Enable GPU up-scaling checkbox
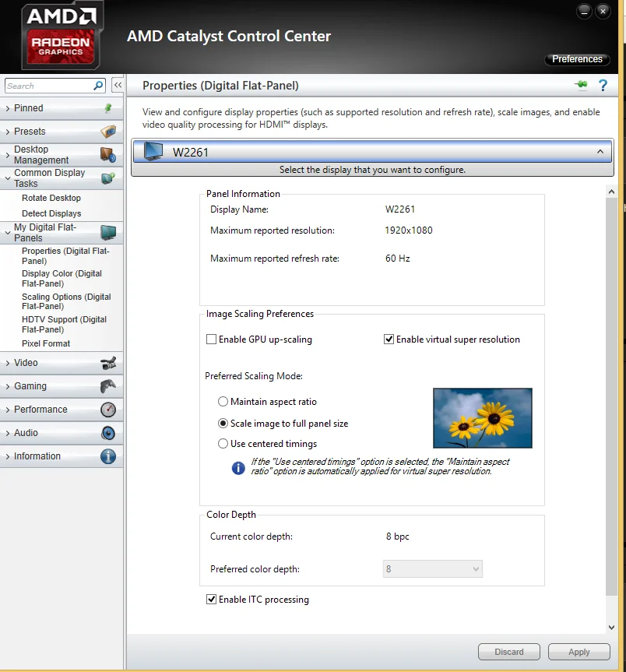This screenshot has width=626, height=672. pyautogui.click(x=211, y=340)
